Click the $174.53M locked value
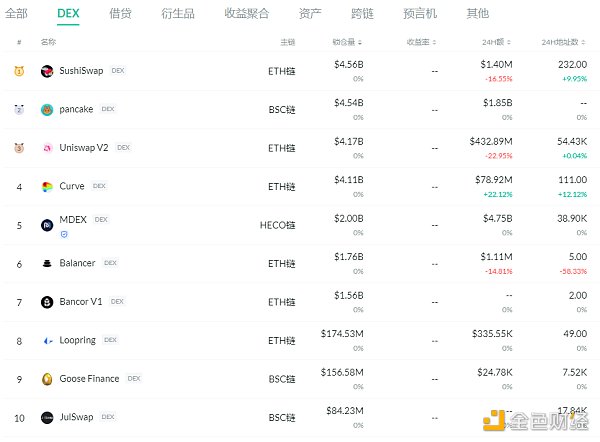 [x=342, y=334]
